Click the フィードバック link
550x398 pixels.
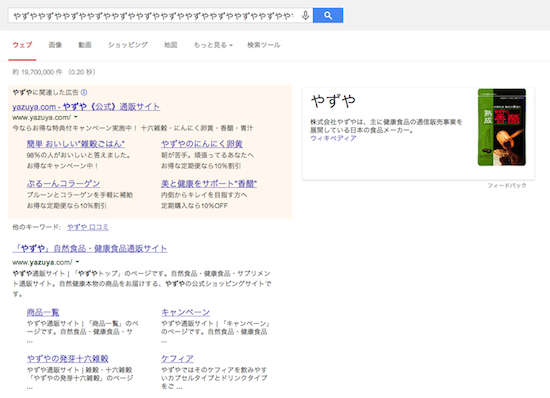pyautogui.click(x=507, y=185)
